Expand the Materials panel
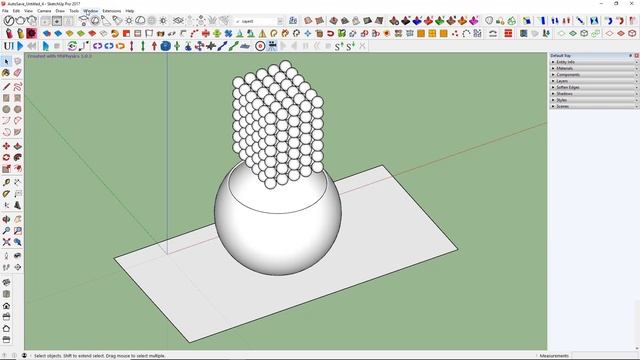This screenshot has height=360, width=640. tap(594, 69)
